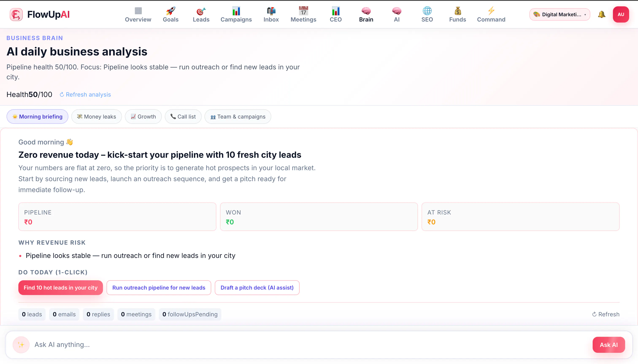638x364 pixels.
Task: Click the 0 meetings stat chip
Action: [x=136, y=314]
